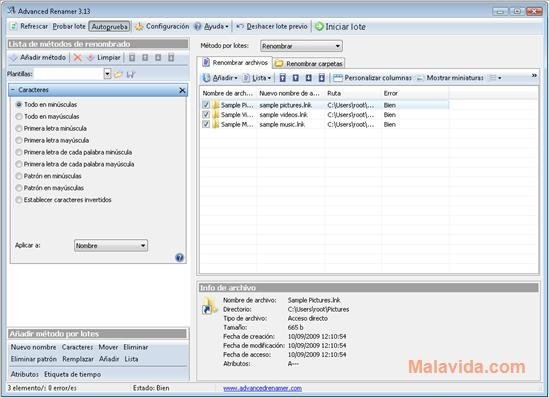Image resolution: width=549 pixels, height=398 pixels.
Task: Click move-to-bottom icon in file list toolbar
Action: point(321,78)
